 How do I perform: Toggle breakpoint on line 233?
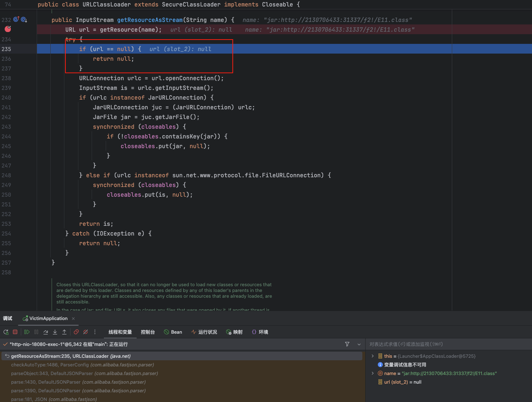8,29
